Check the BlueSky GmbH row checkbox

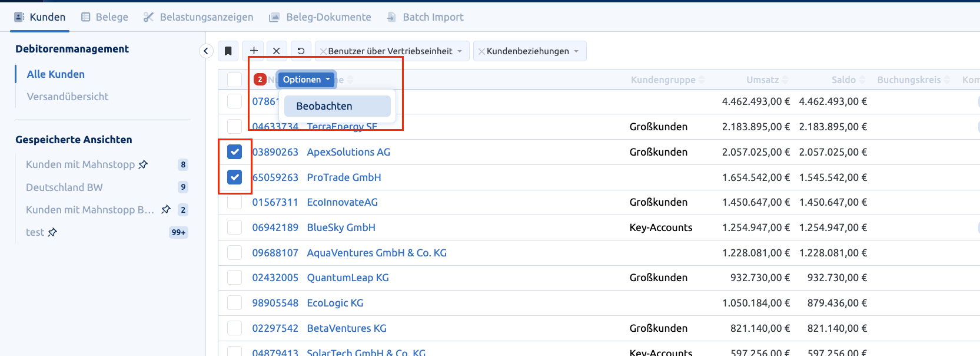[234, 228]
